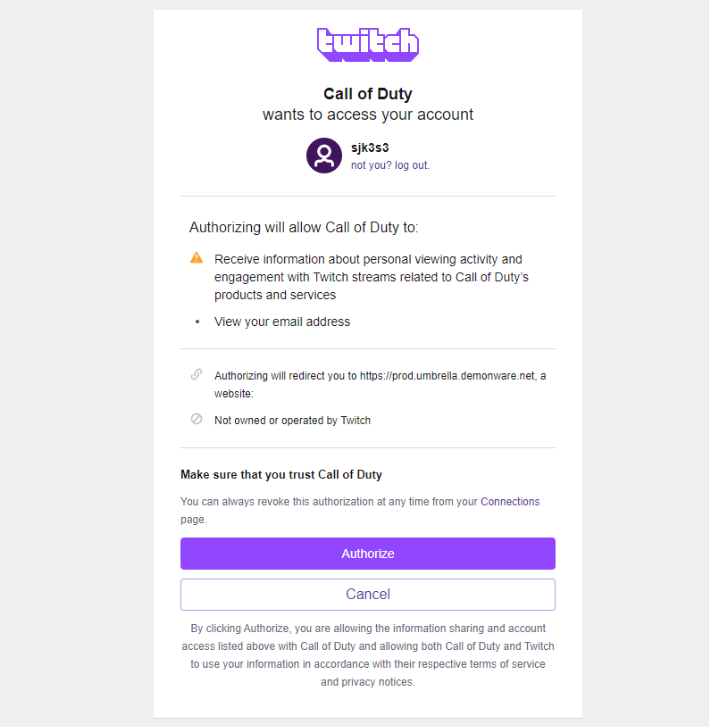Click the viewing activity permission description
Screen dimensions: 709x727
pos(371,277)
